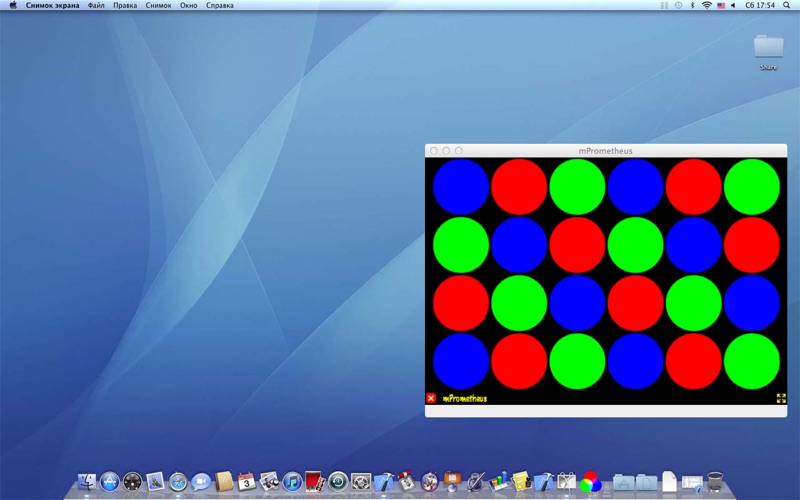The image size is (800, 500).
Task: Open the Снимок menu
Action: click(158, 5)
